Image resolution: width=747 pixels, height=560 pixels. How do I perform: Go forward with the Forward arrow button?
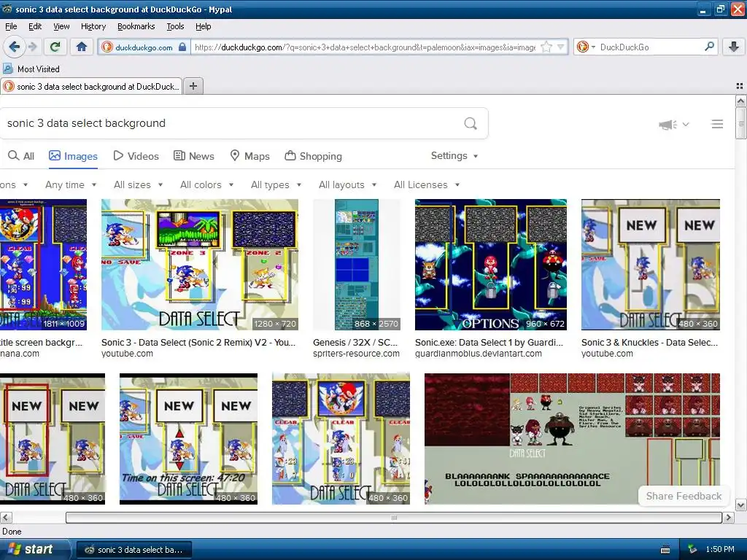pos(32,47)
